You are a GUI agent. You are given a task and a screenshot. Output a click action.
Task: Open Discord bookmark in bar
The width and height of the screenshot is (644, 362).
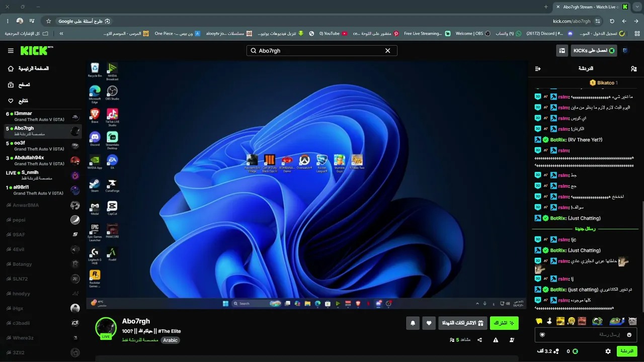549,33
